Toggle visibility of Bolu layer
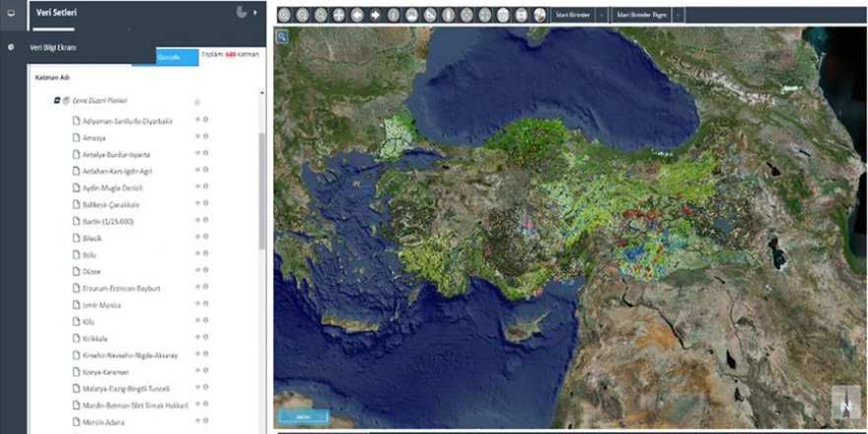This screenshot has width=868, height=434. 197,254
